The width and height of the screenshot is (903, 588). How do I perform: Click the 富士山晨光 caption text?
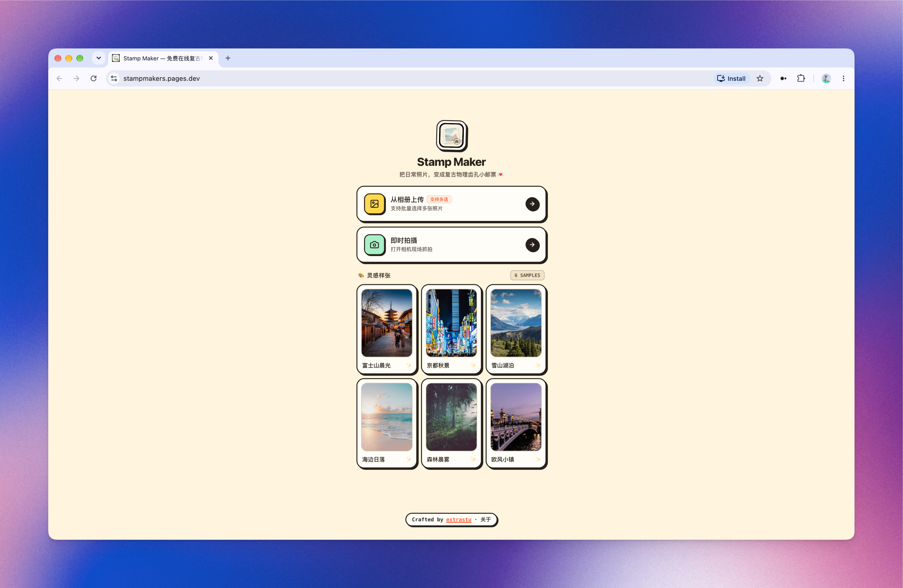[376, 365]
